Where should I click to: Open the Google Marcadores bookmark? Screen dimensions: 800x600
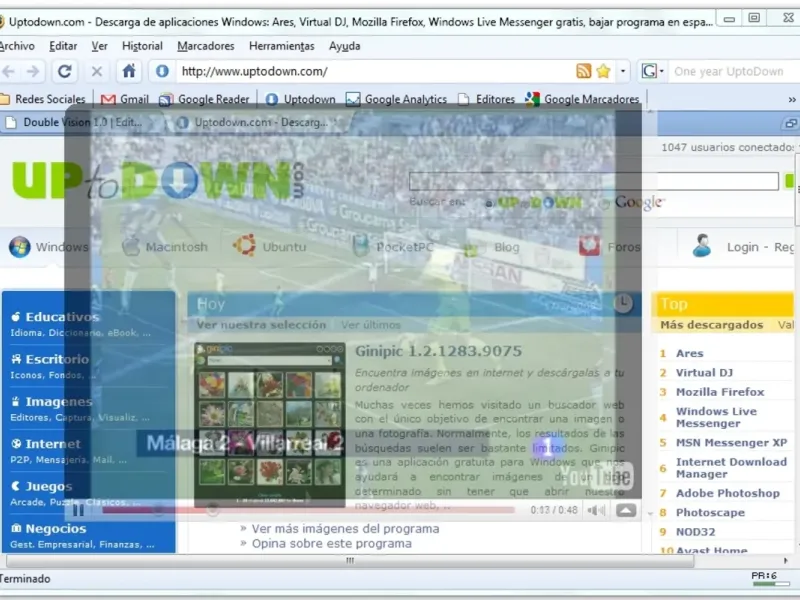583,99
